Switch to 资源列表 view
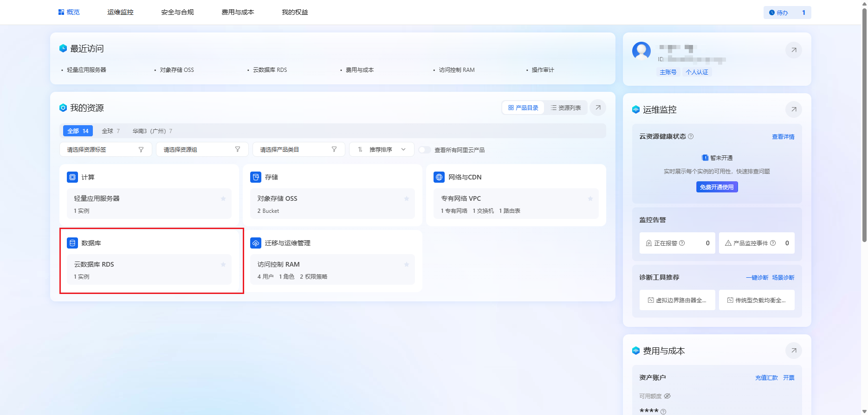This screenshot has width=868, height=415. (566, 108)
